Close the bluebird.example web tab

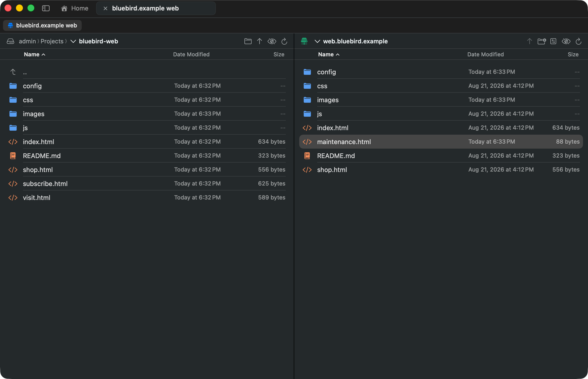(105, 8)
